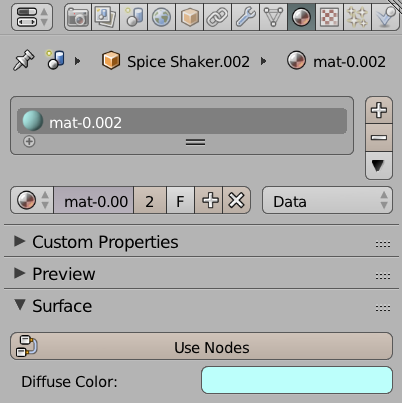Toggle fake user F button
Image resolution: width=402 pixels, height=403 pixels.
tap(180, 200)
